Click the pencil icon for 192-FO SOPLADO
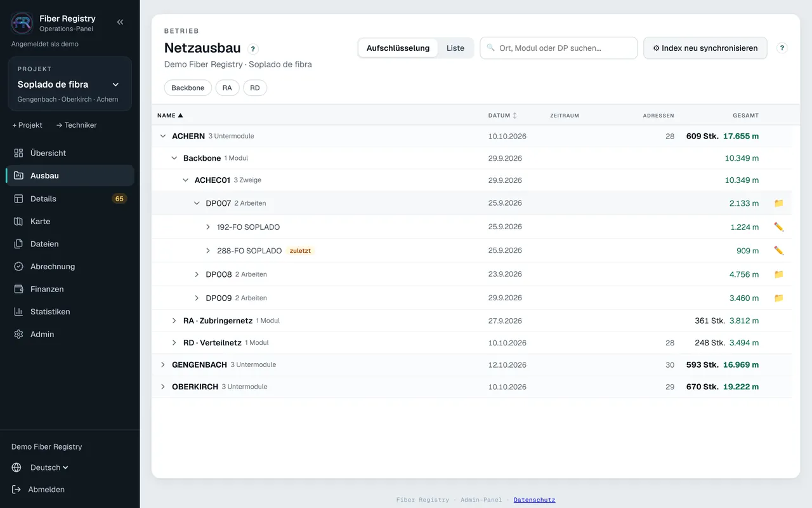812x508 pixels. coord(779,227)
